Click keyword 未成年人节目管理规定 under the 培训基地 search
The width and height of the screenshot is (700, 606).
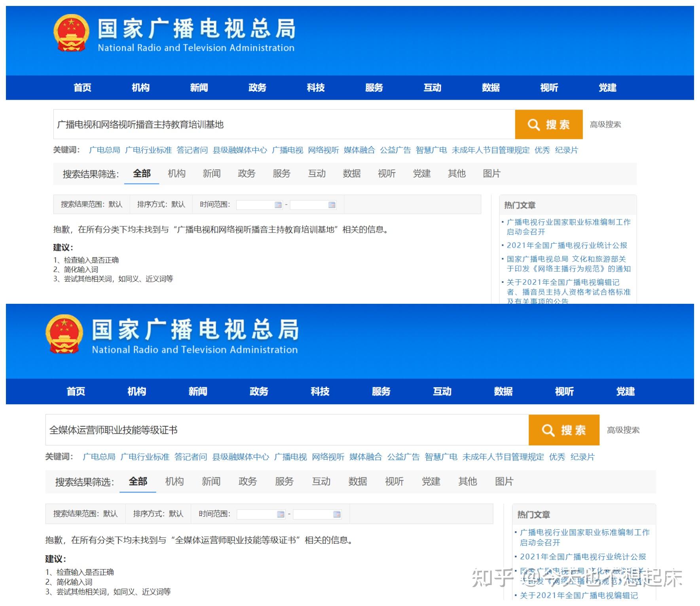tap(491, 150)
